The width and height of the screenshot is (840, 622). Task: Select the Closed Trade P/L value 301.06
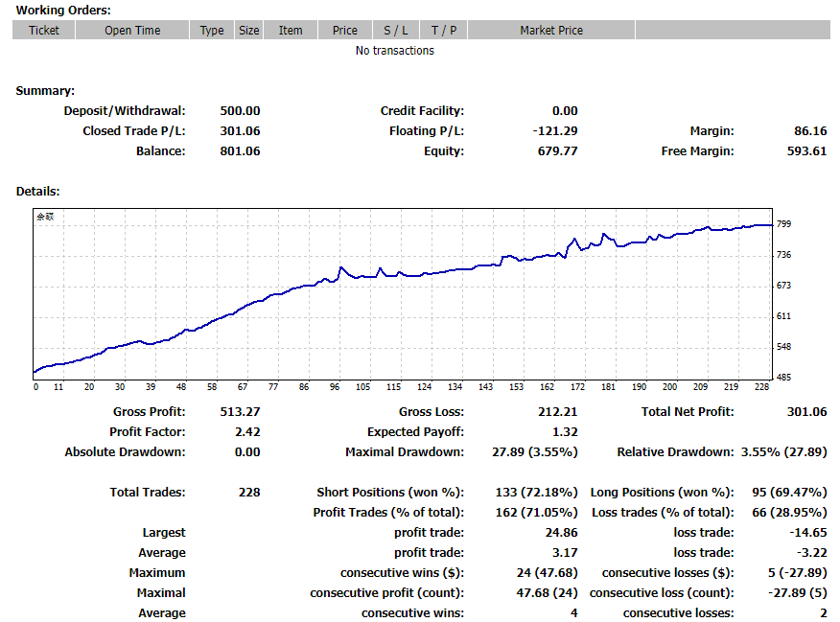(x=240, y=131)
